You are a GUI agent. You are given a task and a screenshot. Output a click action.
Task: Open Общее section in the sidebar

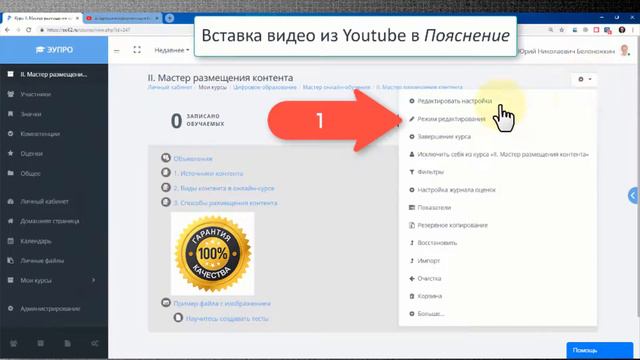(x=30, y=173)
